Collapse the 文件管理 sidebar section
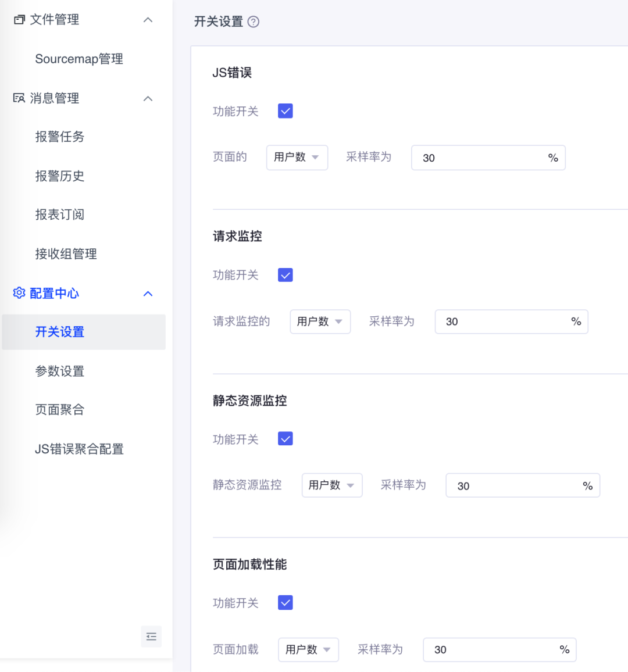Image resolution: width=628 pixels, height=672 pixels. tap(148, 19)
